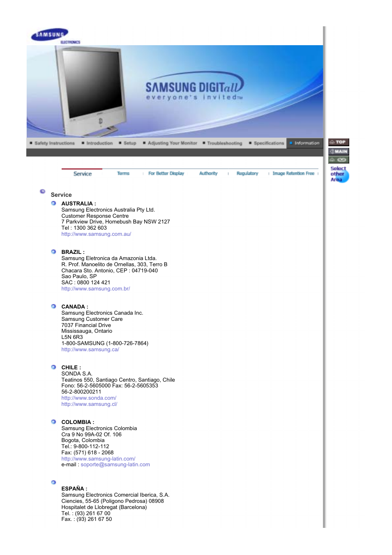Open the samsung.com.au link
Screen dimensions: 392x555
[96, 234]
